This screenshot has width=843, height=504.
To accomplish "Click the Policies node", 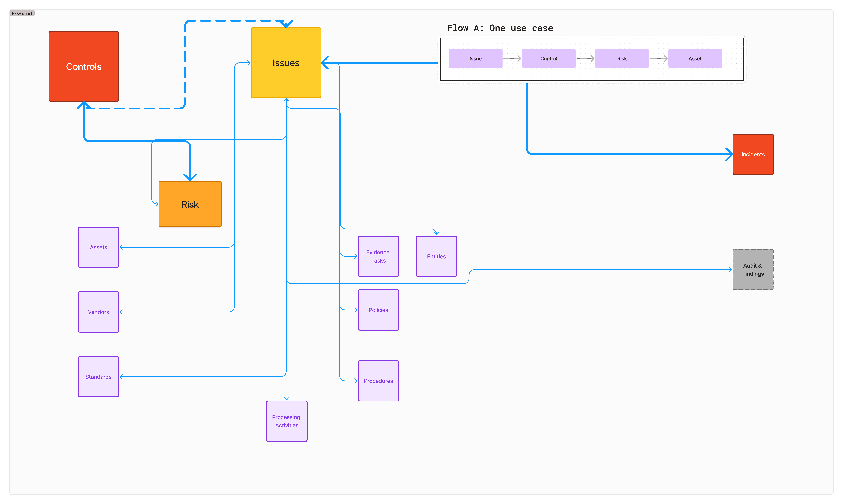I will [x=378, y=310].
